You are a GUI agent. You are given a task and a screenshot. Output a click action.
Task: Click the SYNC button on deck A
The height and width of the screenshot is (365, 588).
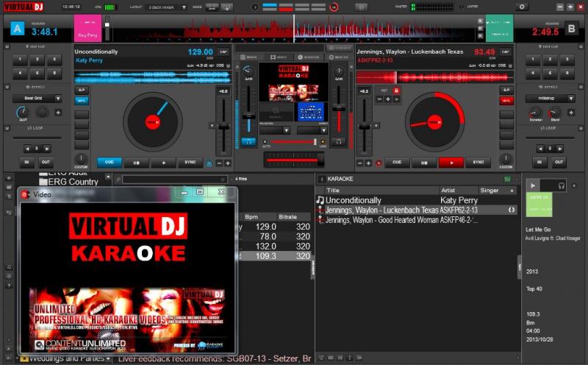190,162
